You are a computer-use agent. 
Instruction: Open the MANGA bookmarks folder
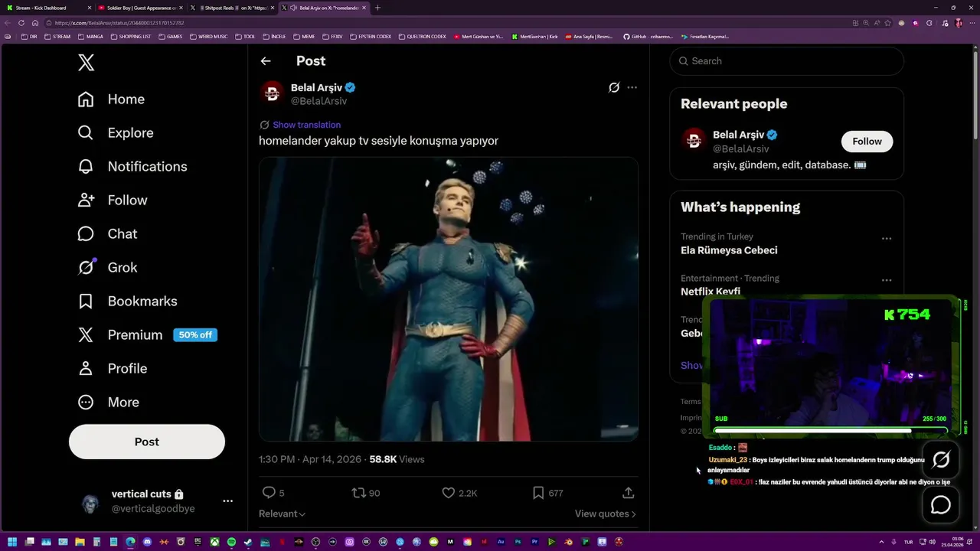90,37
